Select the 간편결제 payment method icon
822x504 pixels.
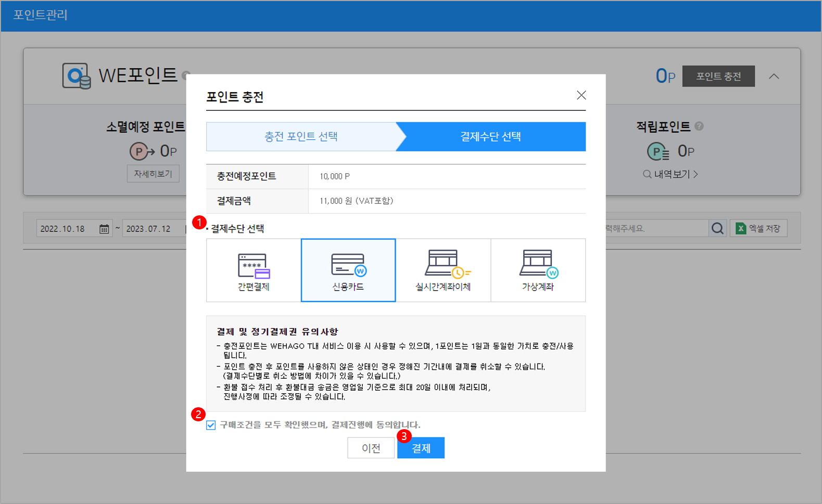click(x=254, y=270)
